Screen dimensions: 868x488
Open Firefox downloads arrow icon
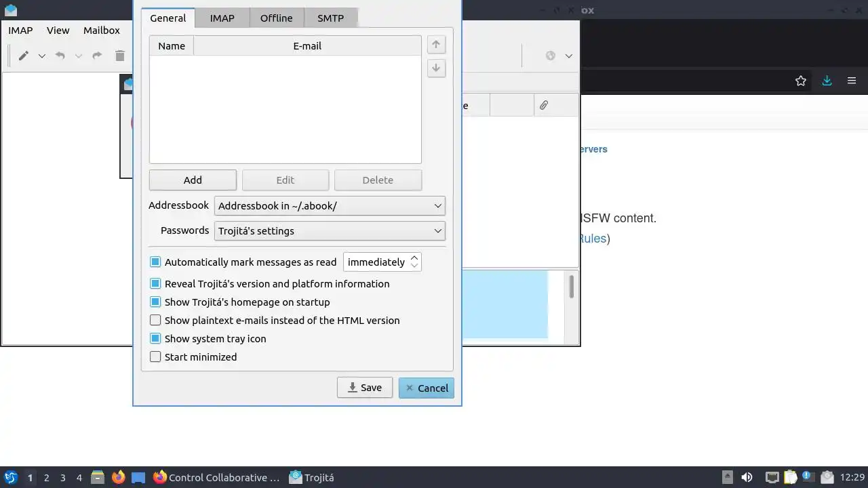(x=827, y=81)
